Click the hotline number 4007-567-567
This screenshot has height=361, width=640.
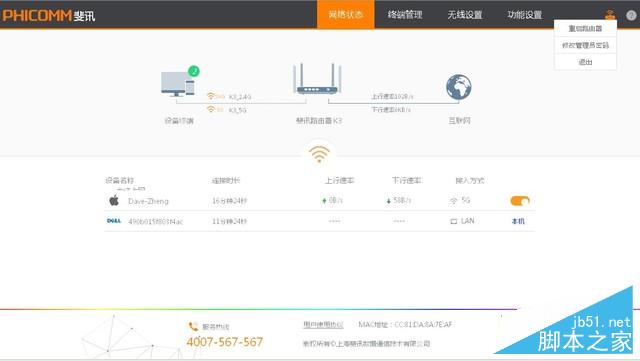224,342
